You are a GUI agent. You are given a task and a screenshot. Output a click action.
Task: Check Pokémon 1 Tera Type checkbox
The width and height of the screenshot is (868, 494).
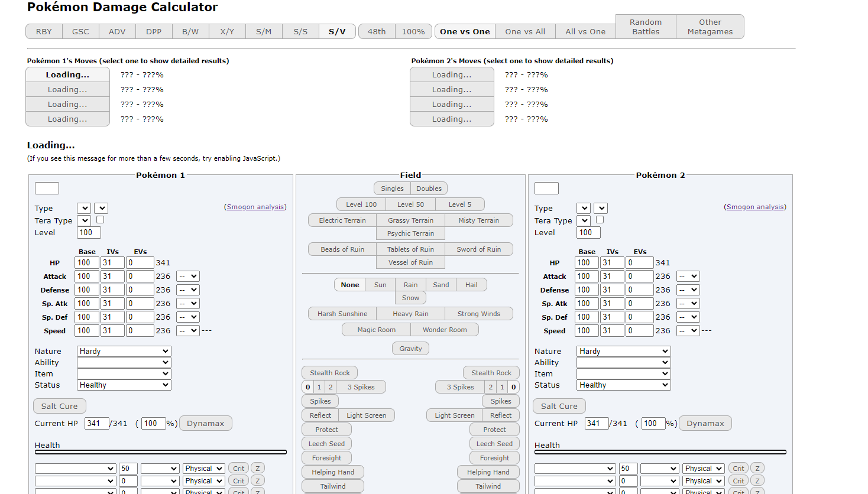click(x=100, y=220)
